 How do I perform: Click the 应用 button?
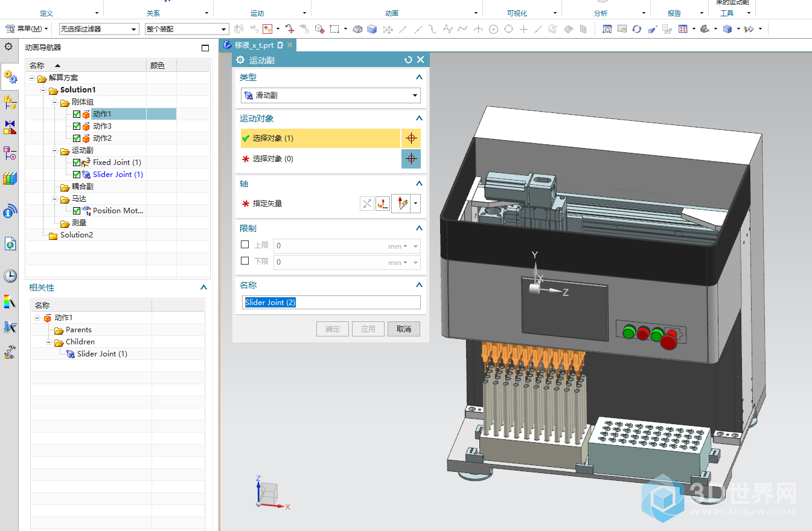(x=368, y=329)
